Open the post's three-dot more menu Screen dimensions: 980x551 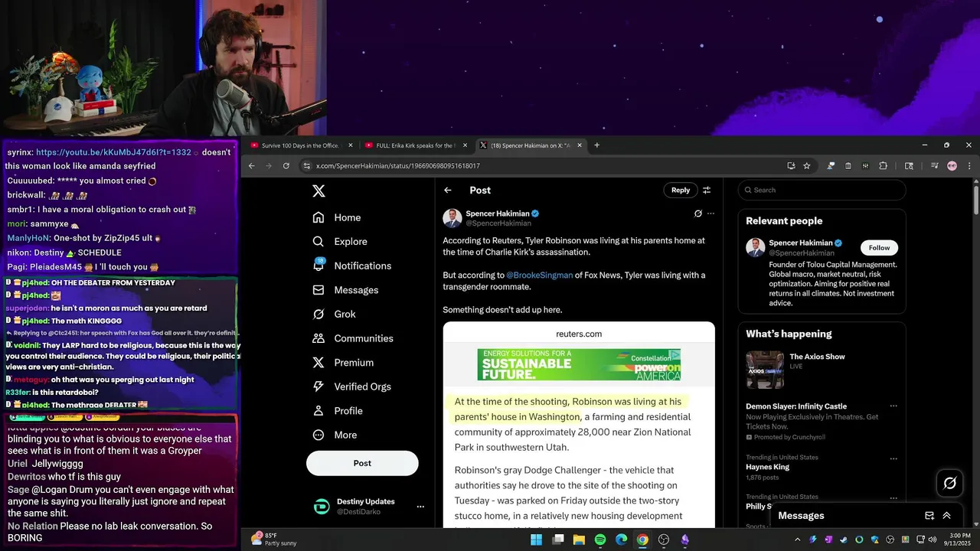pyautogui.click(x=710, y=214)
